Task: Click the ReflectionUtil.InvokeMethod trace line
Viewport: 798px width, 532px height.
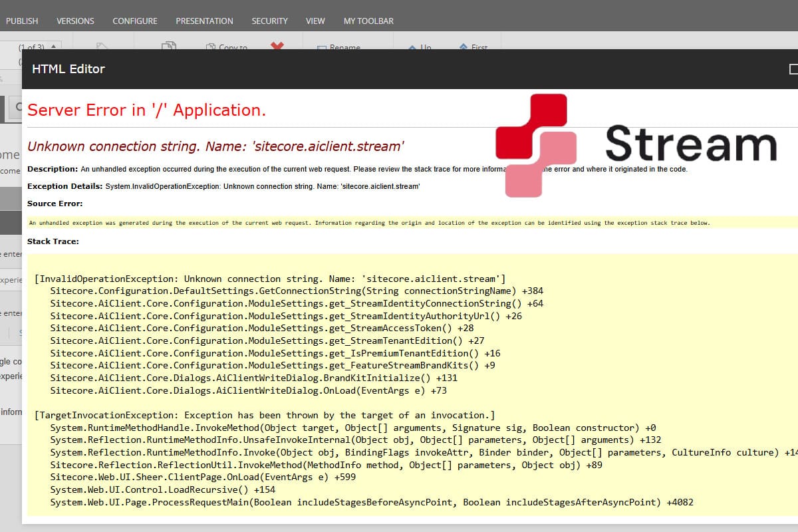Action: (x=327, y=465)
